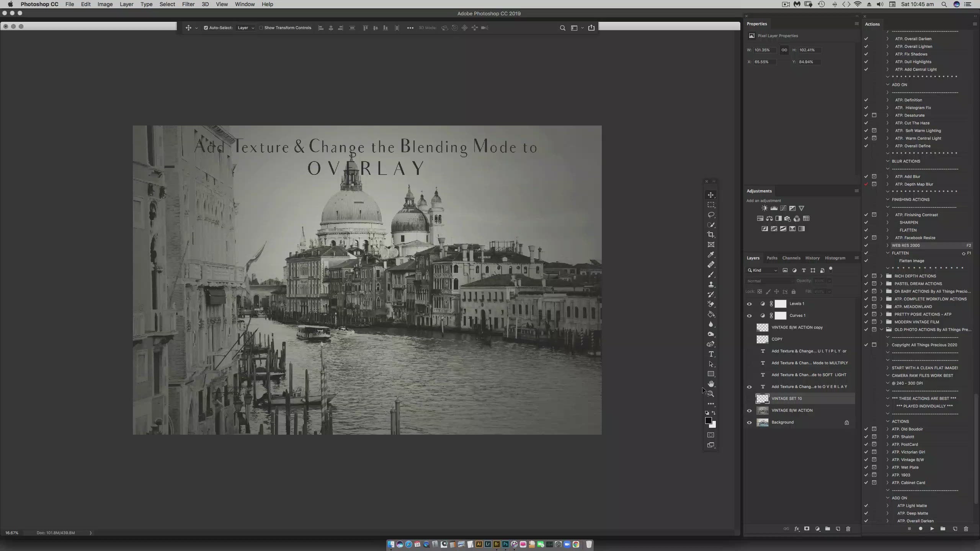Open the Filter menu
The width and height of the screenshot is (980, 551).
pyautogui.click(x=188, y=4)
